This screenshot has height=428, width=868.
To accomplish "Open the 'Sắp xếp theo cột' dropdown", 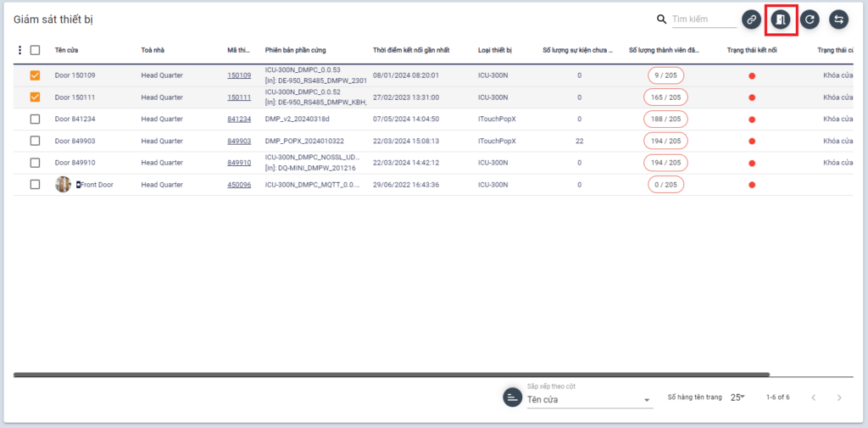I will (589, 399).
